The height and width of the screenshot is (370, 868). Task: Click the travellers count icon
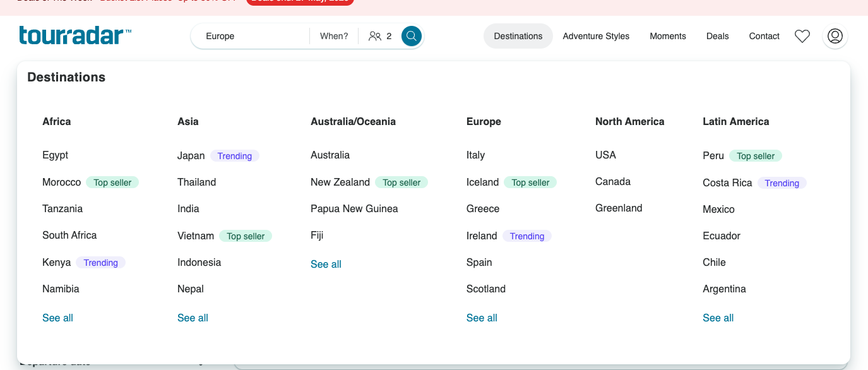[x=375, y=36]
